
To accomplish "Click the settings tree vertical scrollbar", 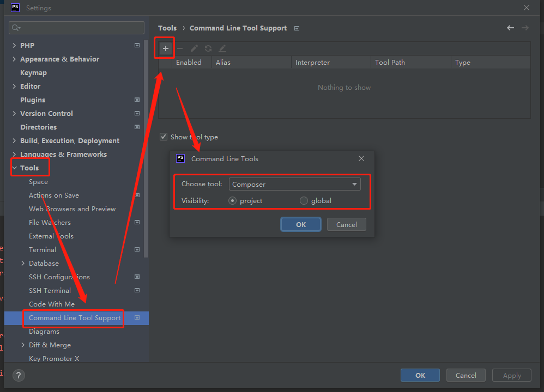I will coord(146,149).
